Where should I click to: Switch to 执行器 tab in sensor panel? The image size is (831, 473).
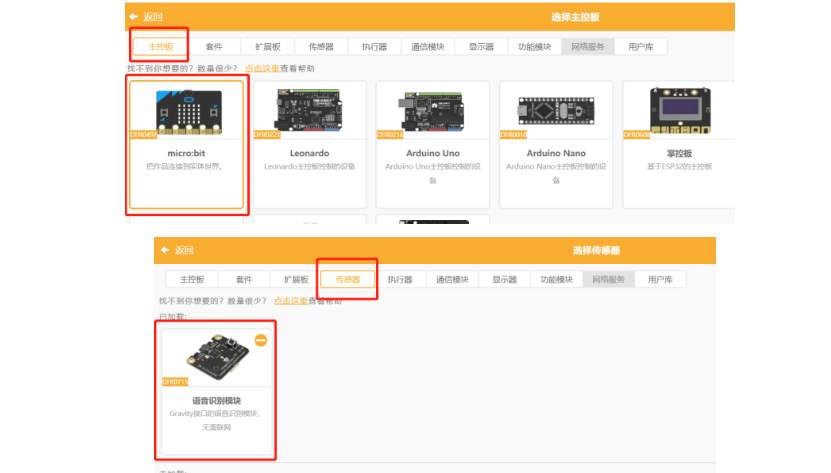[400, 279]
